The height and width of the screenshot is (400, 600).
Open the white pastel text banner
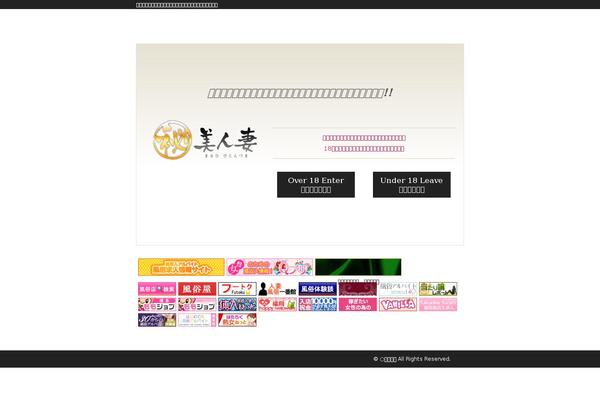point(197,320)
